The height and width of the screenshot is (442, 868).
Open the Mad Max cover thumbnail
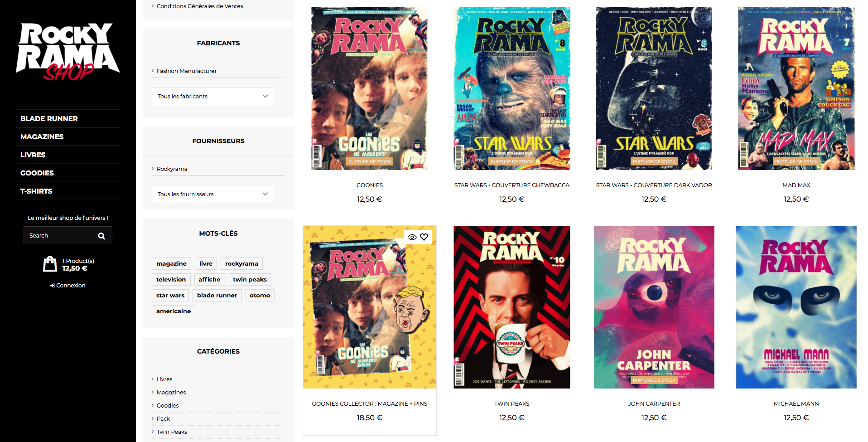pyautogui.click(x=796, y=88)
